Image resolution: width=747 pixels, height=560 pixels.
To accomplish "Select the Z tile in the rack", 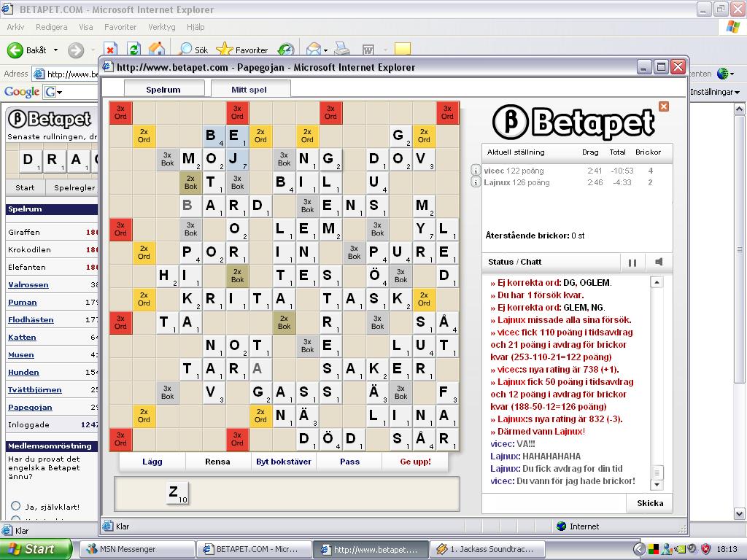I will (x=177, y=493).
